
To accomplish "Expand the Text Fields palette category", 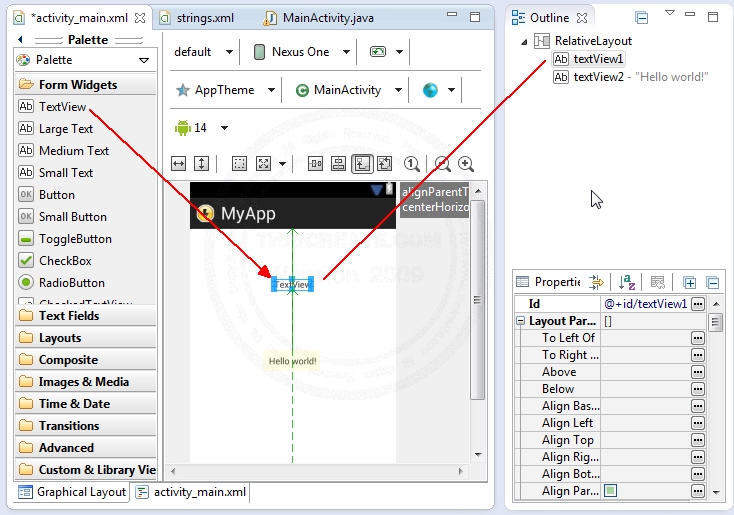I will [x=86, y=316].
